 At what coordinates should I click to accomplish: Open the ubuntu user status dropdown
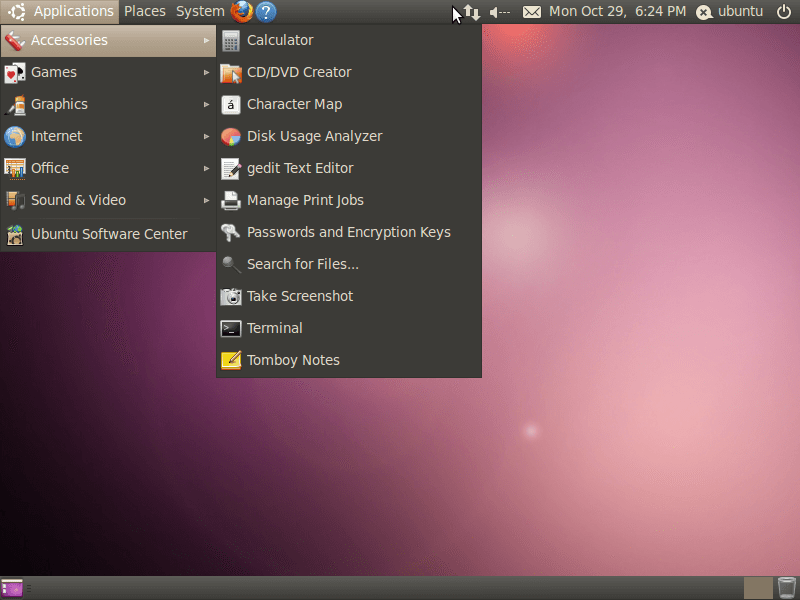click(730, 11)
